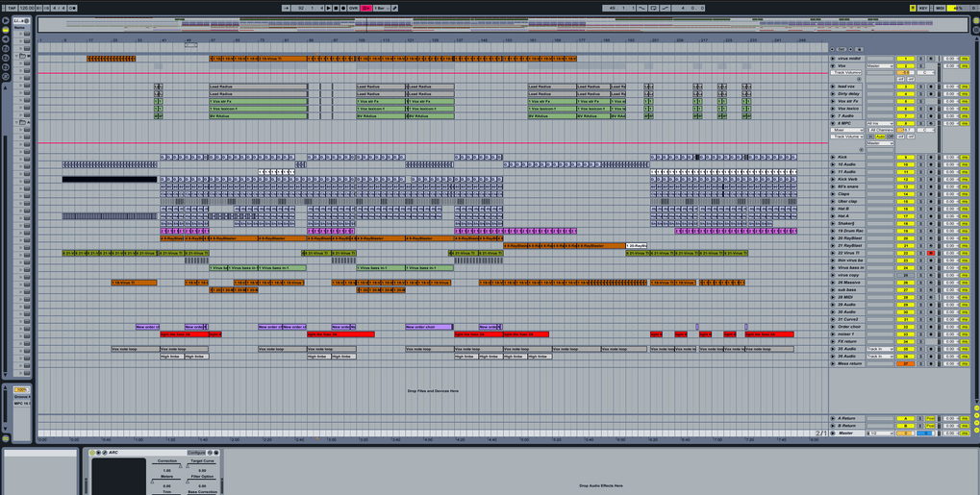This screenshot has width=980, height=495.
Task: Click the TAP tempo button
Action: click(x=12, y=8)
